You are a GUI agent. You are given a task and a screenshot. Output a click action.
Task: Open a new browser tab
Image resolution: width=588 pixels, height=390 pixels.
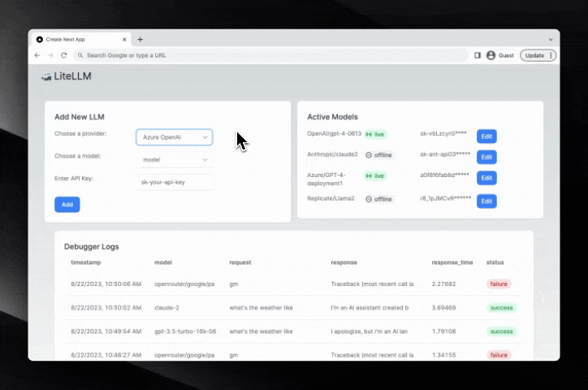click(x=140, y=39)
